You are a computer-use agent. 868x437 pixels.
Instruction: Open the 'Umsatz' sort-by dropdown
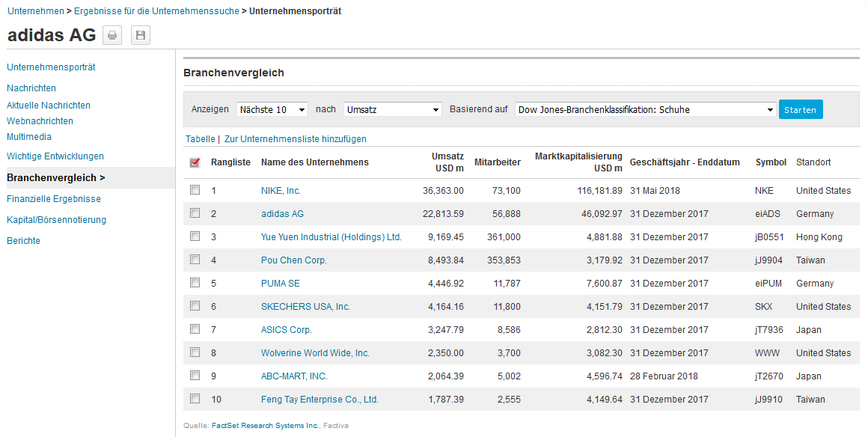(393, 110)
